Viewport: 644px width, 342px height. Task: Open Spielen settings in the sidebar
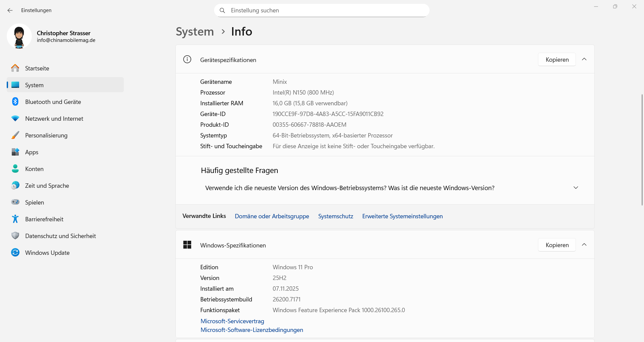[35, 203]
